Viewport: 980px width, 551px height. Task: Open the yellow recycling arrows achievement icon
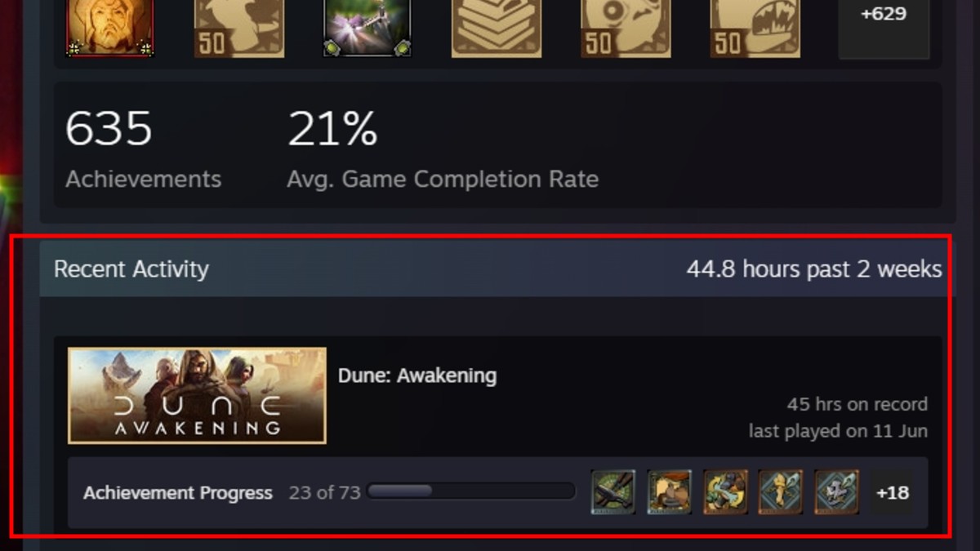coord(725,492)
